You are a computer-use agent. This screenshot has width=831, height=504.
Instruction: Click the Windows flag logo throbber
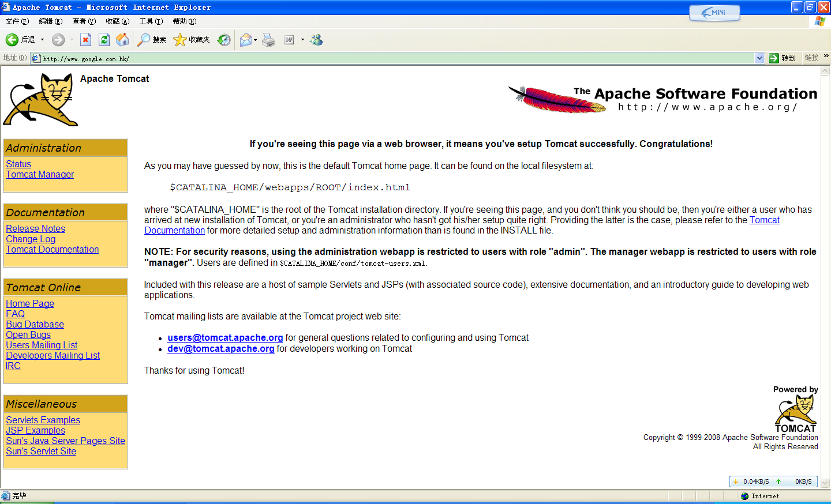[820, 21]
